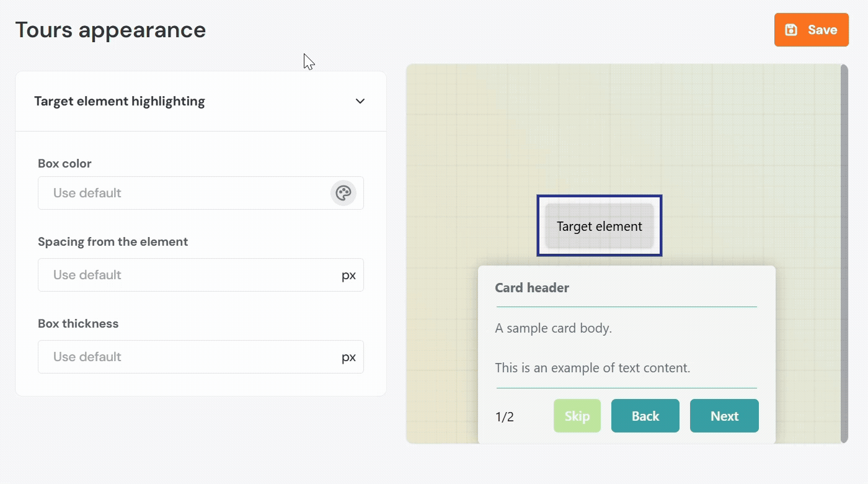Focus the Box thickness input field
The image size is (868, 484).
186,357
